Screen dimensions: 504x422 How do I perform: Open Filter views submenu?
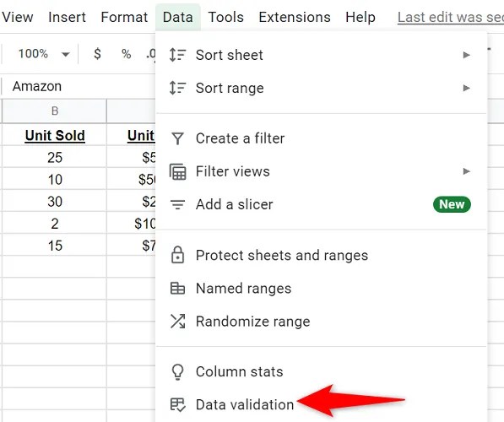322,171
